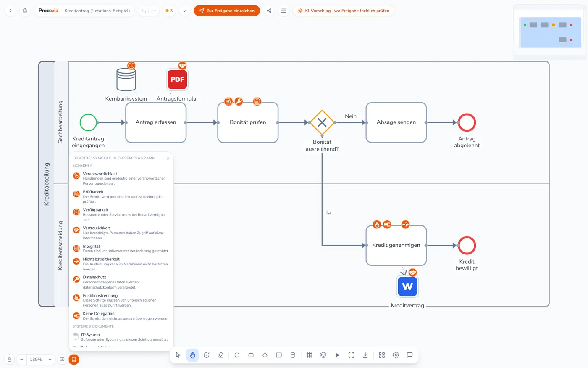Image resolution: width=588 pixels, height=368 pixels.
Task: Zoom out with the minus button
Action: tap(21, 360)
